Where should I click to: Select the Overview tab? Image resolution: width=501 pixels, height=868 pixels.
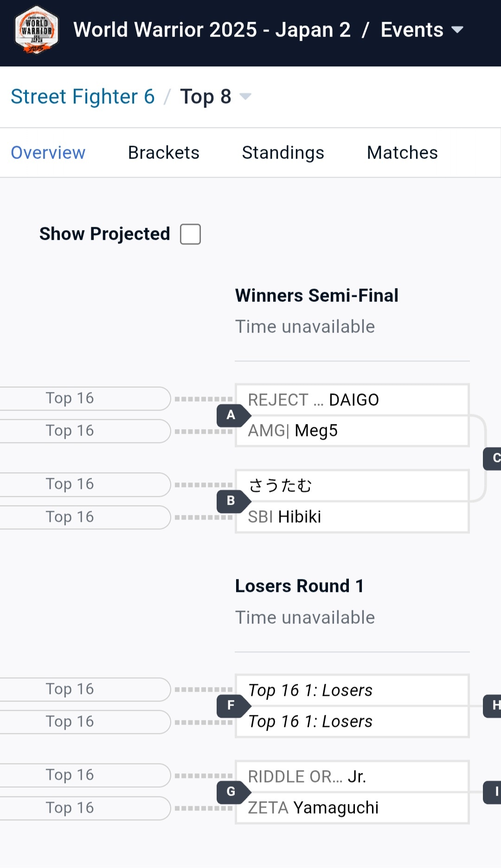(48, 153)
